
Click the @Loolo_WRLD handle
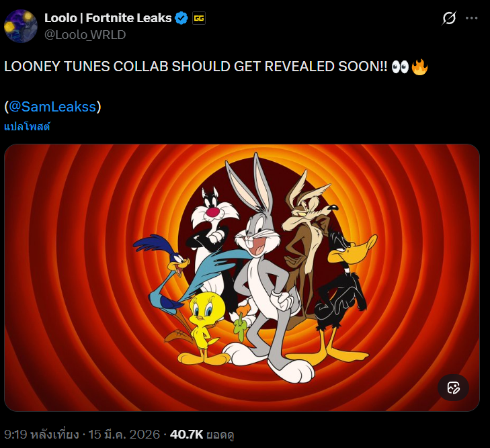(85, 34)
